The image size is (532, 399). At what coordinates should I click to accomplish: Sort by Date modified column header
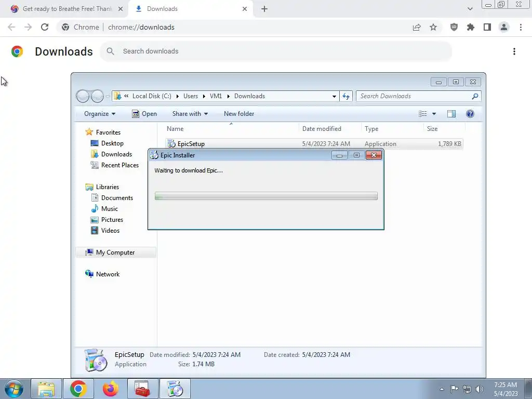click(330, 129)
